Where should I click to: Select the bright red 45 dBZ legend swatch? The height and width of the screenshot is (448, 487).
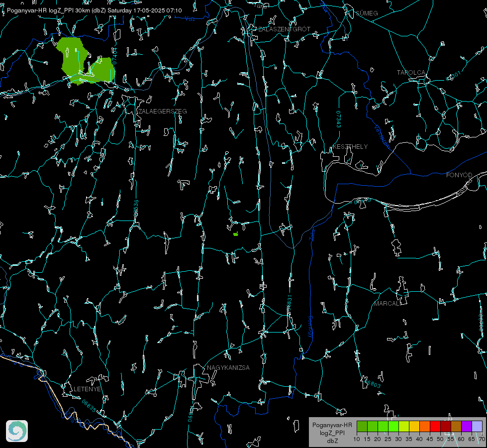(x=435, y=426)
